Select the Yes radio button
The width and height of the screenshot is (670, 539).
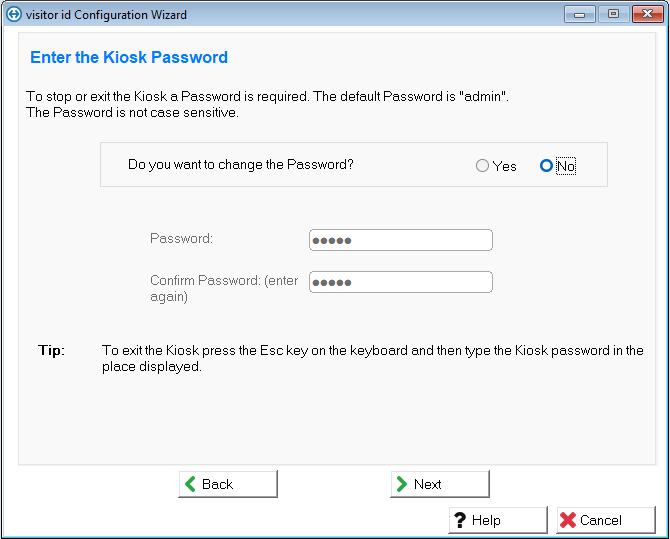point(483,166)
